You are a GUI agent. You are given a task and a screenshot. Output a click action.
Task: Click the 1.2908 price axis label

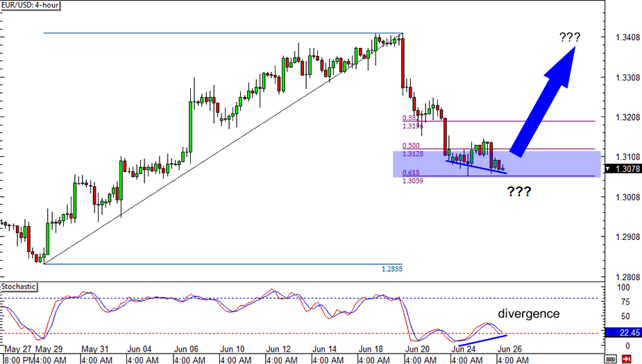click(627, 237)
